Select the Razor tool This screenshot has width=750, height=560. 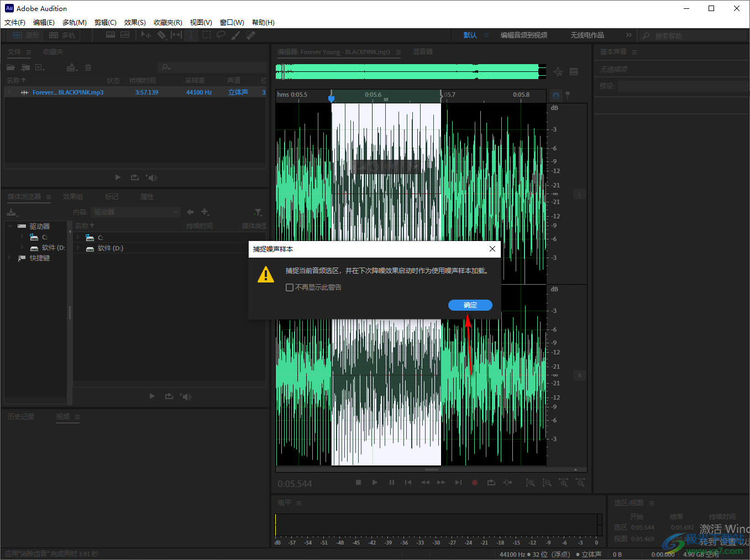(161, 35)
